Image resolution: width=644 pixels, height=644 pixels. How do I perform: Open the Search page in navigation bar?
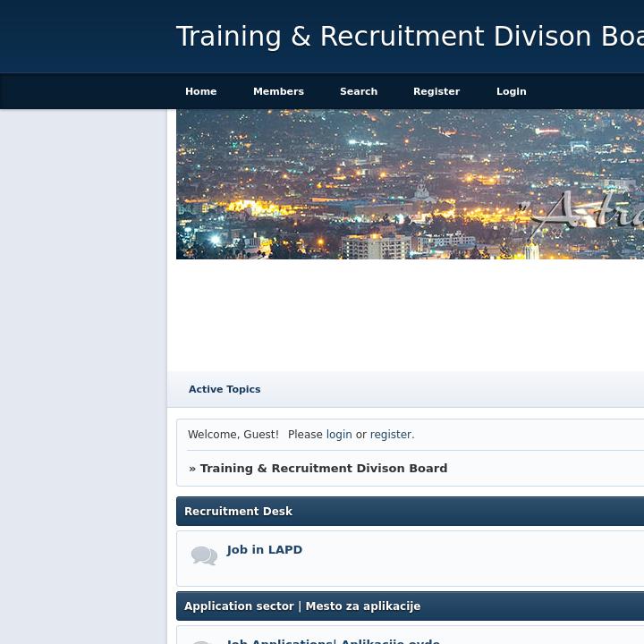358,91
